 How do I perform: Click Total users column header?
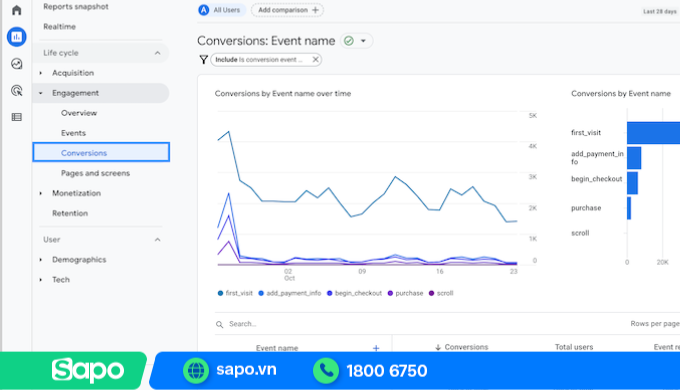574,347
